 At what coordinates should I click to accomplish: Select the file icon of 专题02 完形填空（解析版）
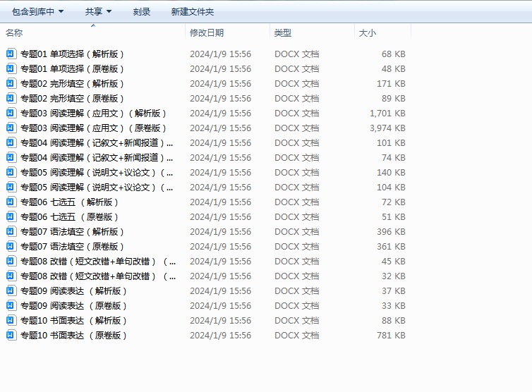[x=11, y=83]
